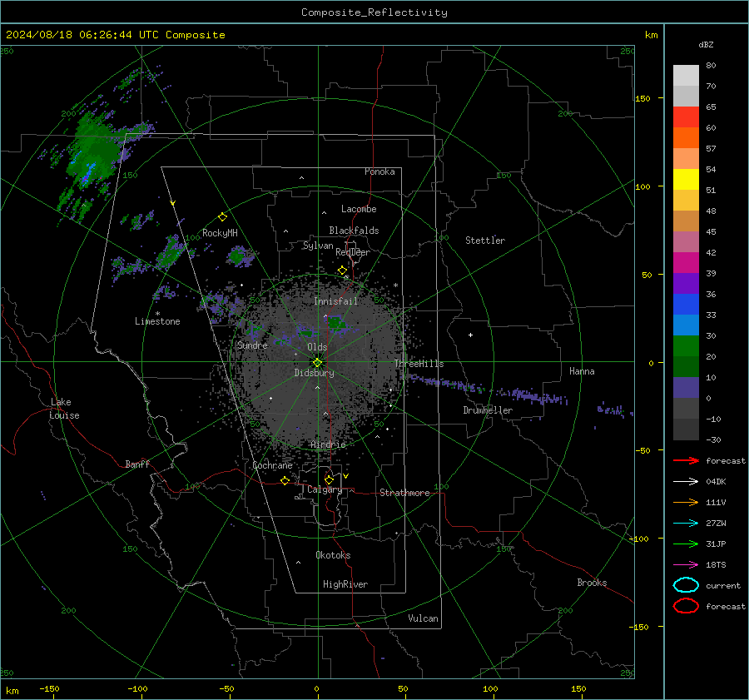Image resolution: width=749 pixels, height=700 pixels.
Task: Click the asterisk marker above Limestone
Action: click(x=157, y=314)
